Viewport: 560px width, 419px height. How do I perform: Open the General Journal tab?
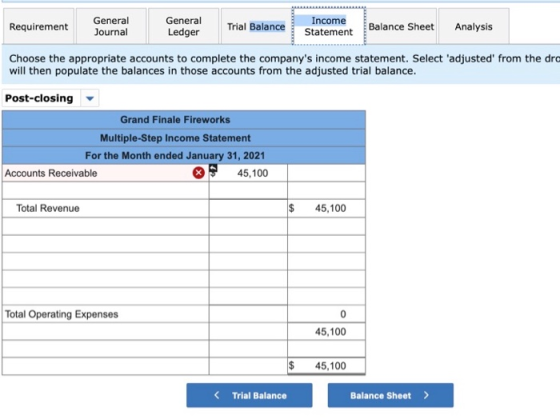[x=111, y=26]
